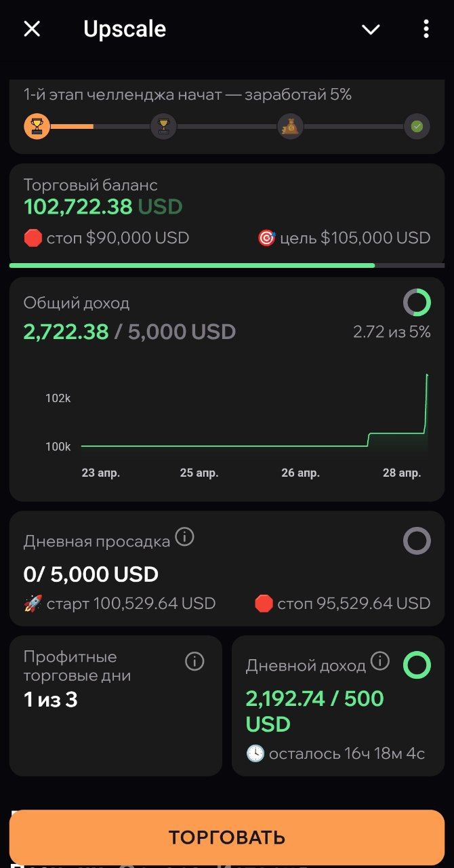Click the ТОРГОВАТЬ button
The width and height of the screenshot is (454, 868).
pyautogui.click(x=227, y=837)
